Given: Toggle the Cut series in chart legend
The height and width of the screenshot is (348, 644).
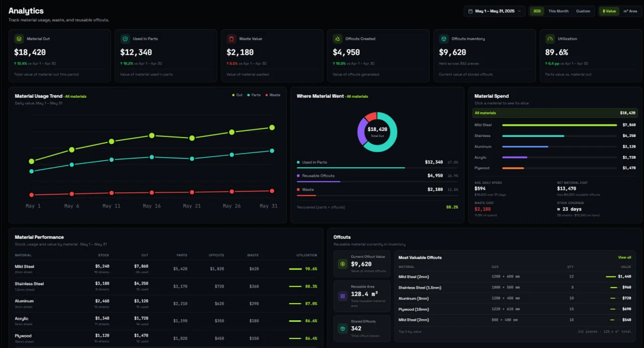Looking at the screenshot, I should point(237,95).
